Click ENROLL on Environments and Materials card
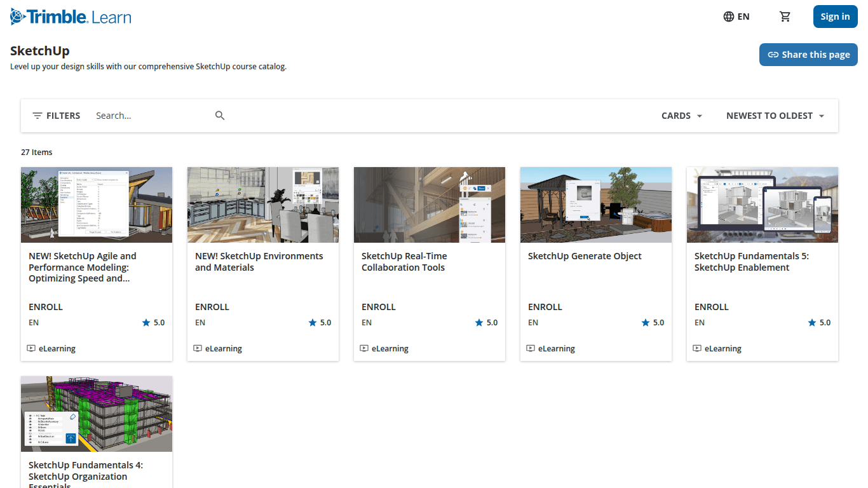The image size is (868, 488). [x=212, y=307]
